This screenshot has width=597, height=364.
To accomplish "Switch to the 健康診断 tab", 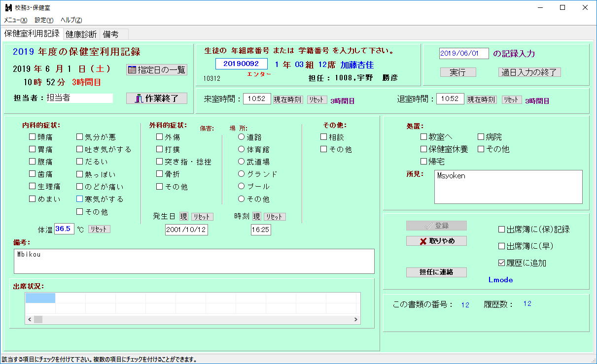I will point(81,34).
